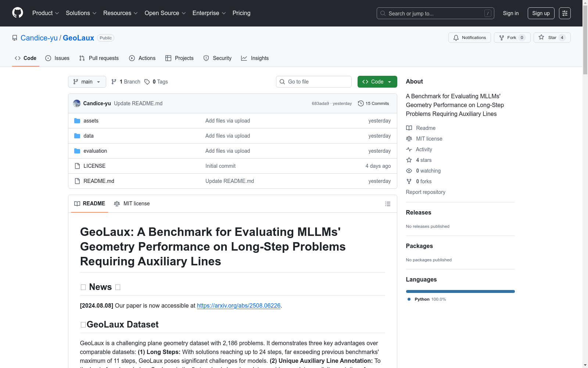
Task: Open the arxiv.org paper link
Action: point(239,305)
